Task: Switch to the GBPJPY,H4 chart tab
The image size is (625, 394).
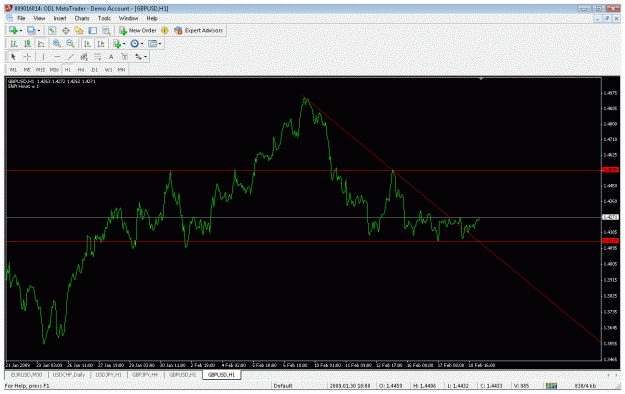Action: pyautogui.click(x=145, y=375)
